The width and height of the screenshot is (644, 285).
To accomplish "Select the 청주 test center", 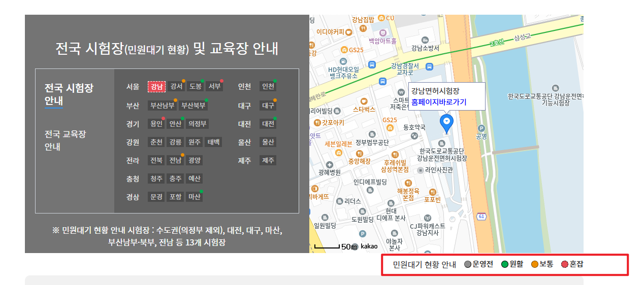I will point(156,179).
